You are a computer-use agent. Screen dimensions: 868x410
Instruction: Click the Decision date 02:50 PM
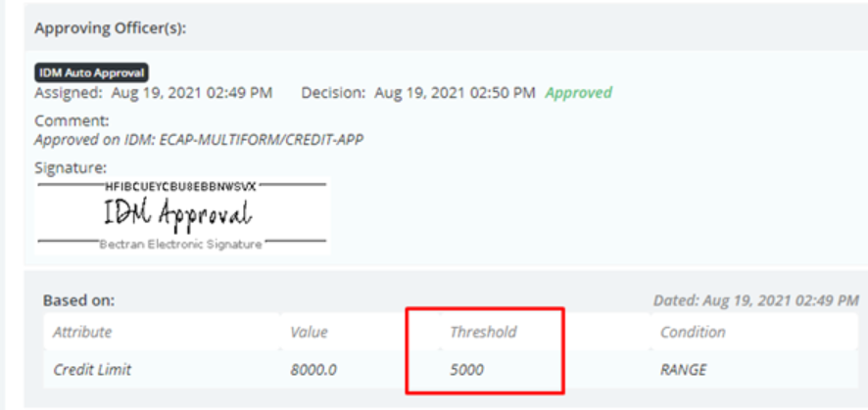click(455, 92)
